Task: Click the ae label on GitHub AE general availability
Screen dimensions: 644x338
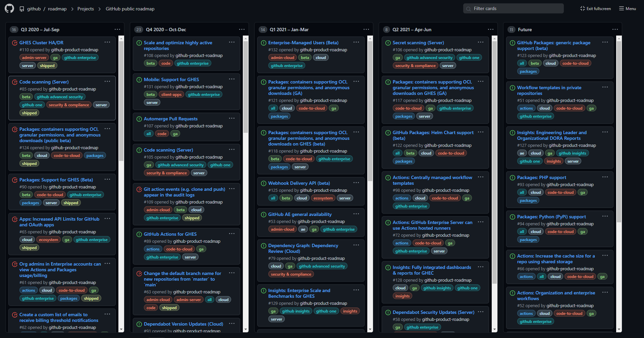Action: click(303, 229)
